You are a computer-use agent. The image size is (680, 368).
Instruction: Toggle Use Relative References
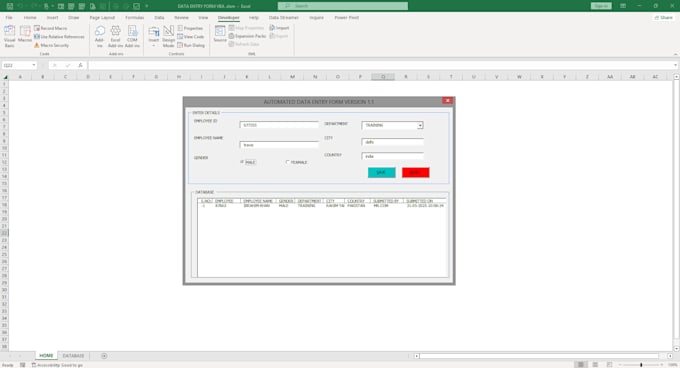59,37
